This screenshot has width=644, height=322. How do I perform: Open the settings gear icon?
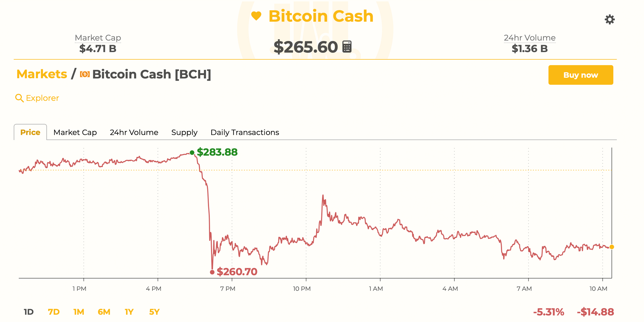point(610,20)
